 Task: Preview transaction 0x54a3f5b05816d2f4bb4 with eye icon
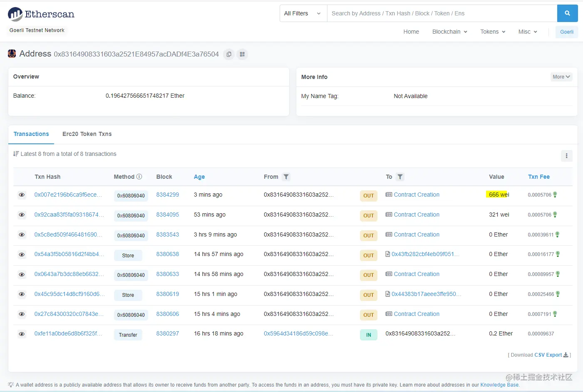point(22,254)
